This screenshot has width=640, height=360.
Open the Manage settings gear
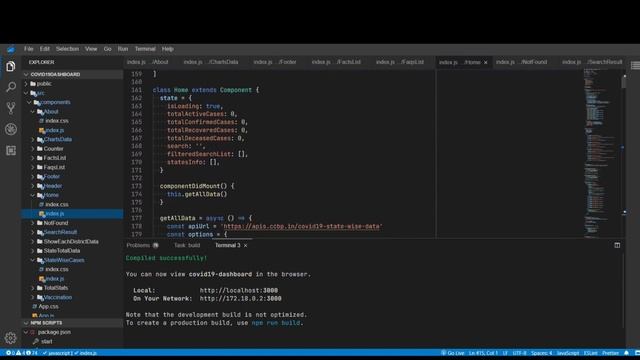pos(11,338)
